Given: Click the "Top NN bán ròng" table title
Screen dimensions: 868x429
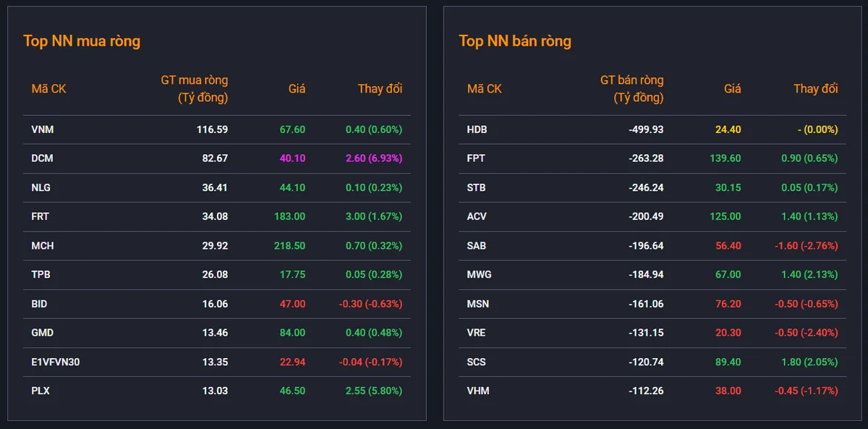Looking at the screenshot, I should coord(515,41).
